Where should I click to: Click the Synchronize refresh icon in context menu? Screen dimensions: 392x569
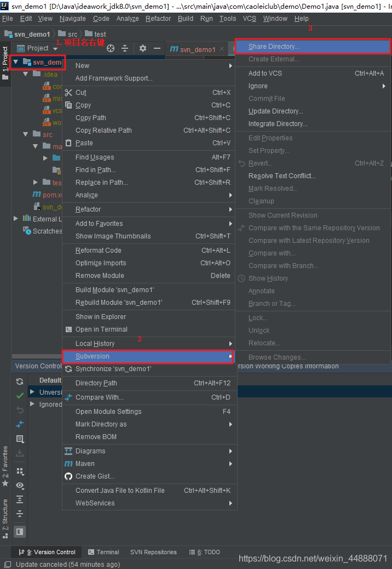click(x=68, y=369)
